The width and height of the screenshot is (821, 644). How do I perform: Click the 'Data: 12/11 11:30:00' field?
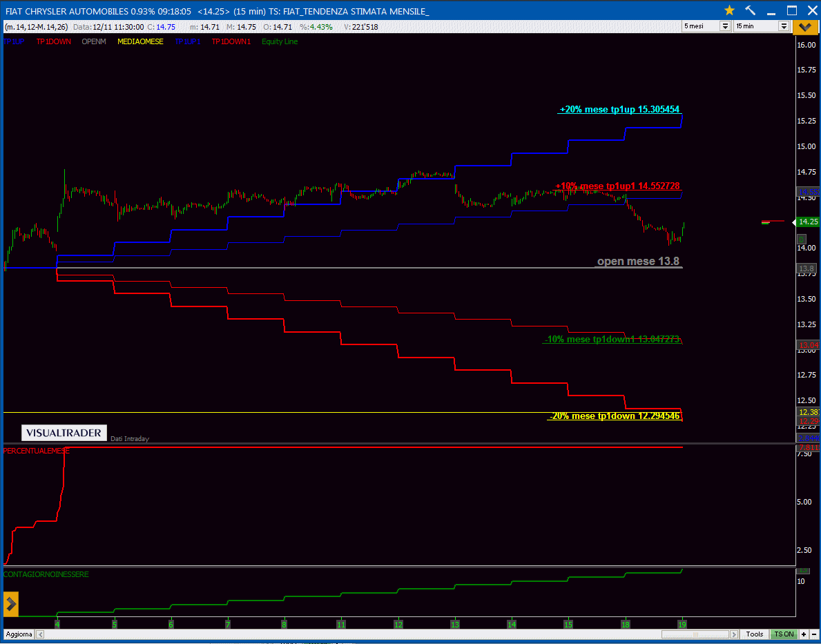tap(108, 27)
